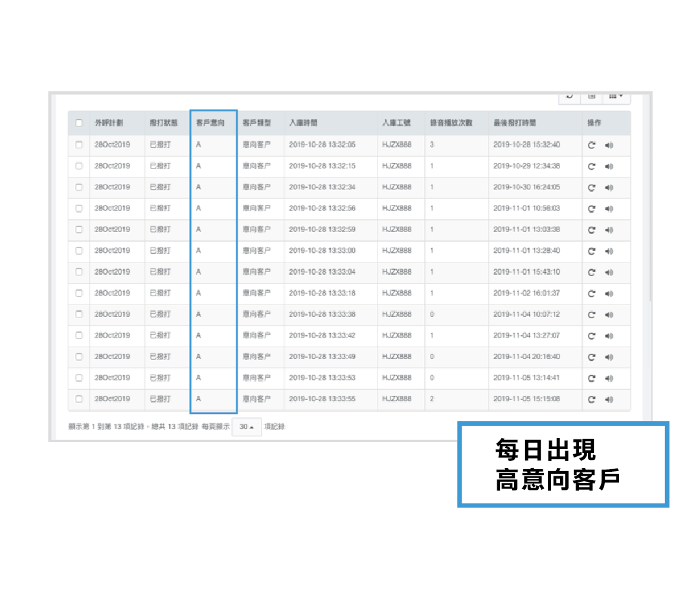Redial the record entered at 13:32:15
This screenshot has height=604, width=700.
(591, 166)
